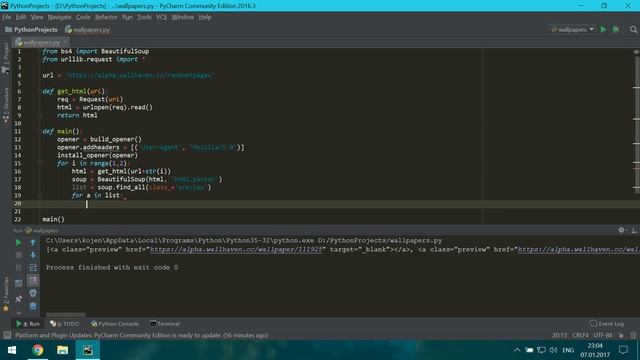Toggle soft-wrap in Run console
The width and height of the screenshot is (640, 360).
(33, 268)
